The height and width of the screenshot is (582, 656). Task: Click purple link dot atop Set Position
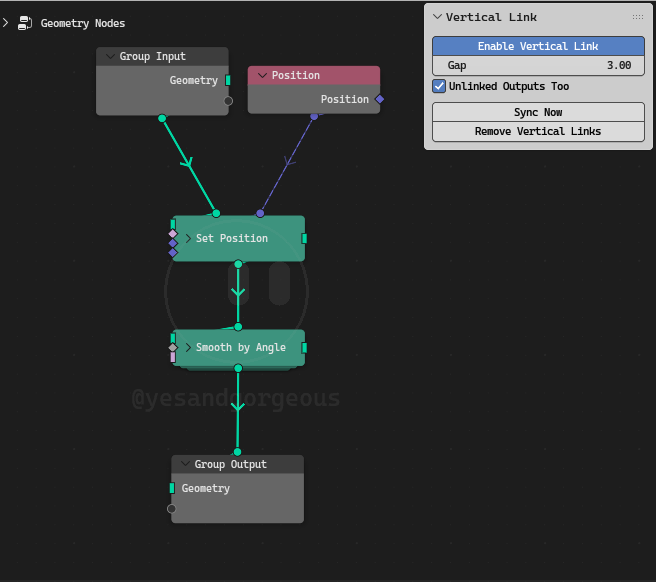tap(260, 213)
